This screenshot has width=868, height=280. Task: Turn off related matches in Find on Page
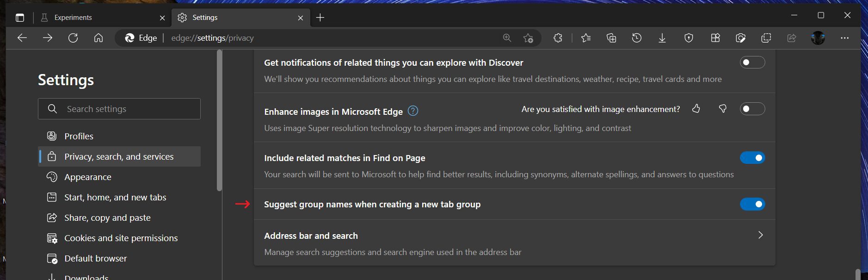coord(752,158)
